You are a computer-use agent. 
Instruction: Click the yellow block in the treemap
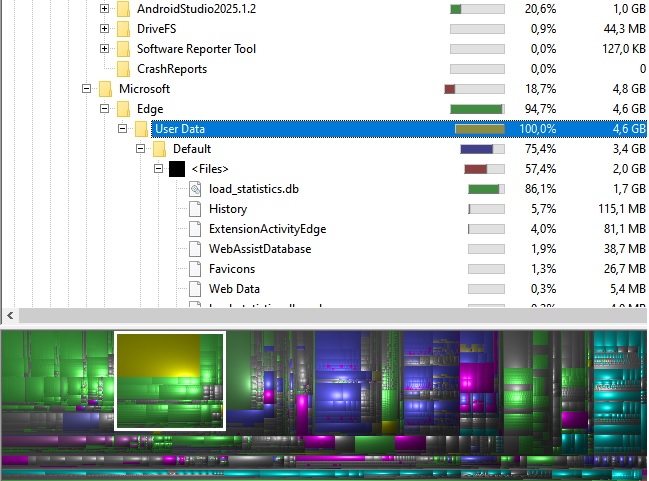point(159,356)
